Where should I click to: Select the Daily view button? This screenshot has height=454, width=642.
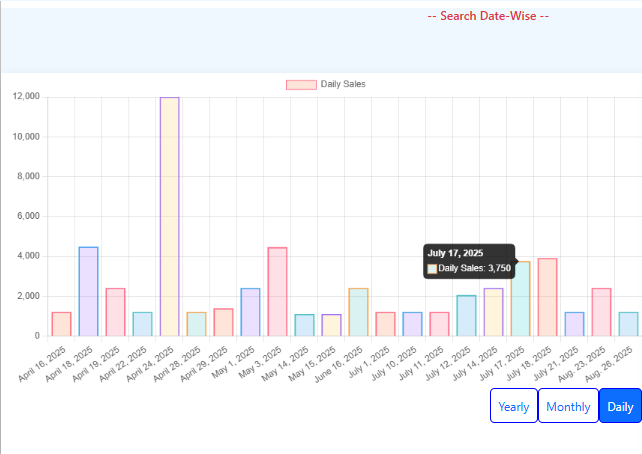click(x=620, y=407)
